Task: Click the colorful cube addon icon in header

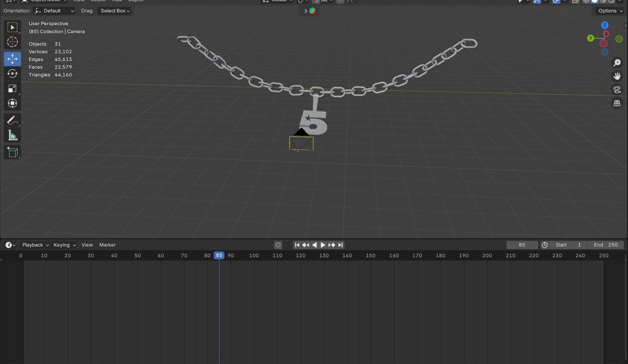Action: (312, 10)
